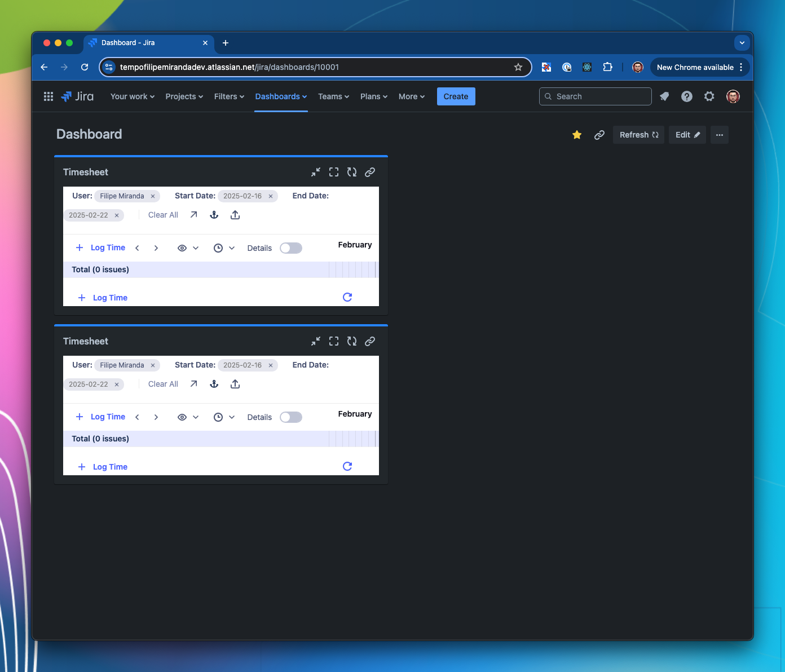The image size is (785, 672).
Task: Open Jira settings gear
Action: pyautogui.click(x=709, y=96)
